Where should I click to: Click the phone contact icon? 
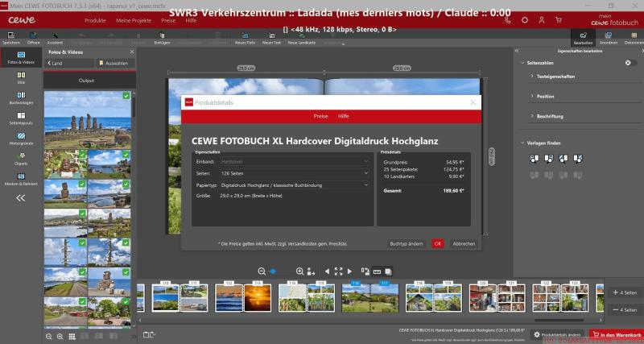[508, 20]
